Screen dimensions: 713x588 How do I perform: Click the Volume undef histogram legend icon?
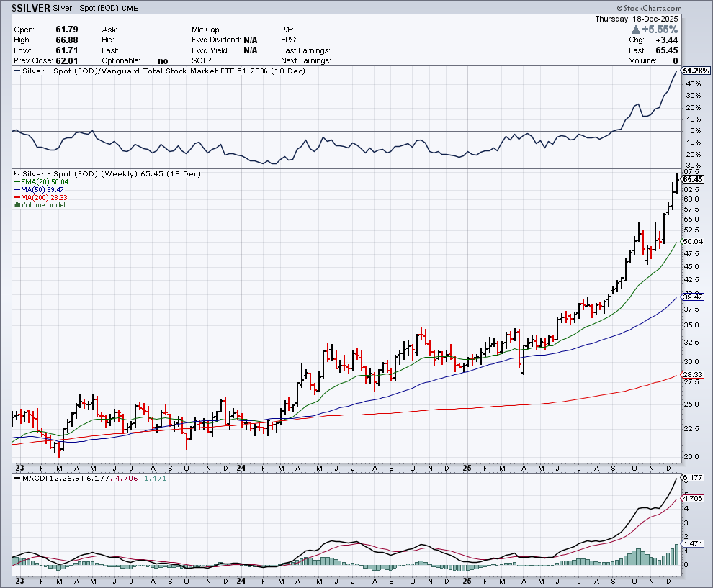click(17, 205)
